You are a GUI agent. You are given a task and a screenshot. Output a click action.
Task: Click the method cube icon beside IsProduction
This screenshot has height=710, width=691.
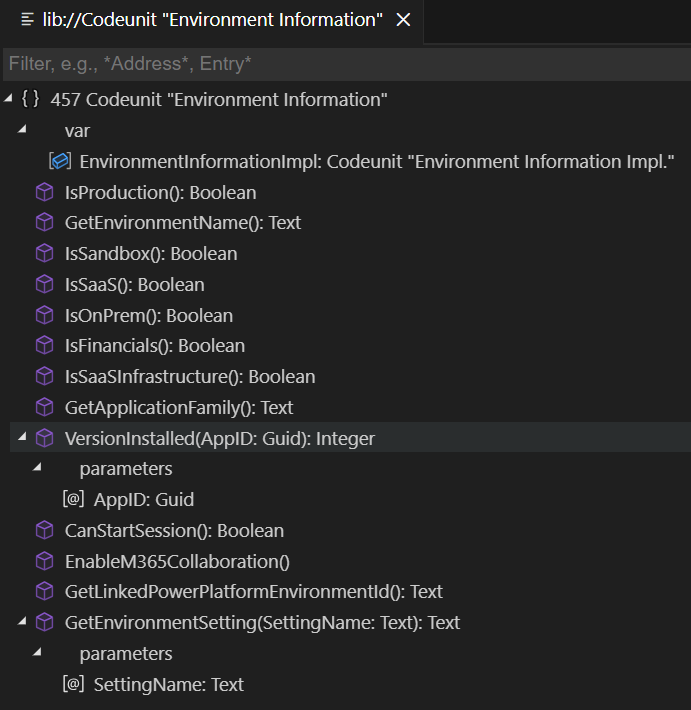click(x=44, y=192)
